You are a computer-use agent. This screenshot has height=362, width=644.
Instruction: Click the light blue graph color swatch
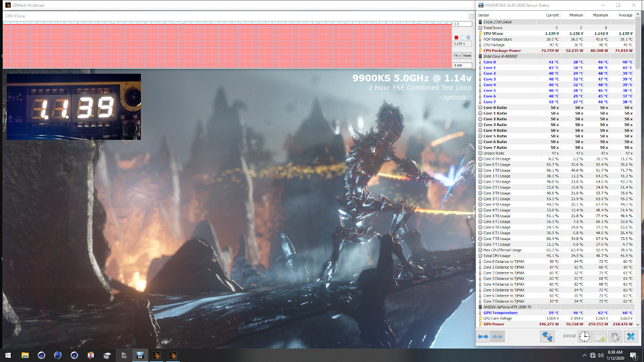click(x=468, y=38)
